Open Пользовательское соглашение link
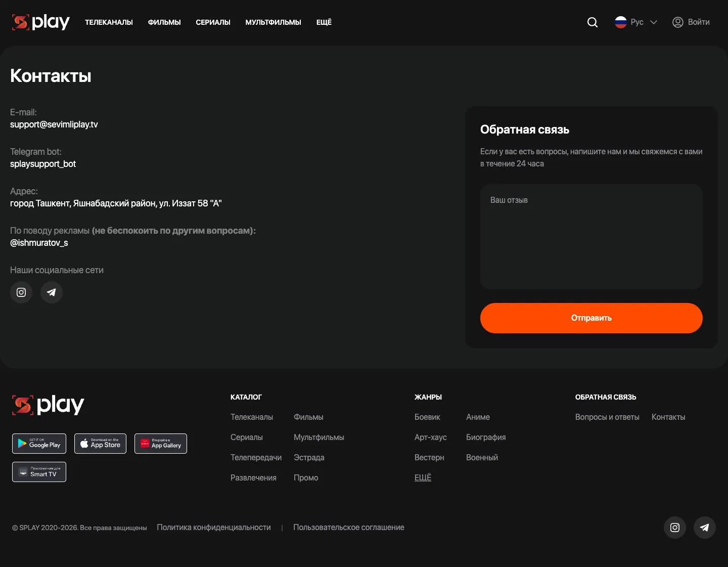The image size is (728, 567). (x=349, y=528)
